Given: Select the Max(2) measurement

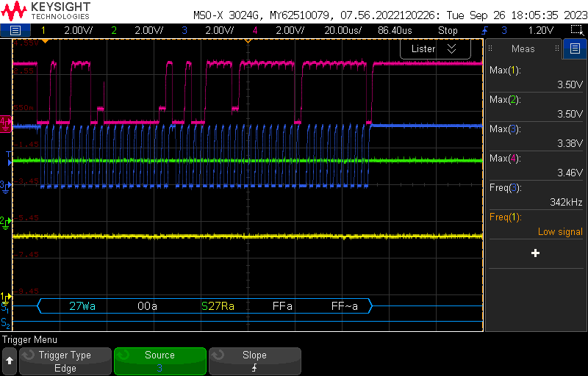Looking at the screenshot, I should 536,106.
